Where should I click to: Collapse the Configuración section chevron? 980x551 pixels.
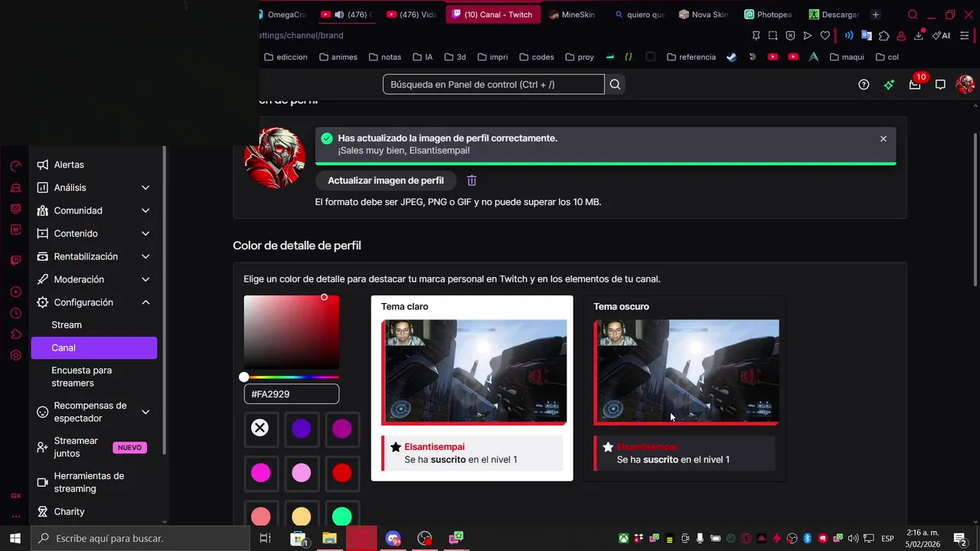click(x=145, y=302)
